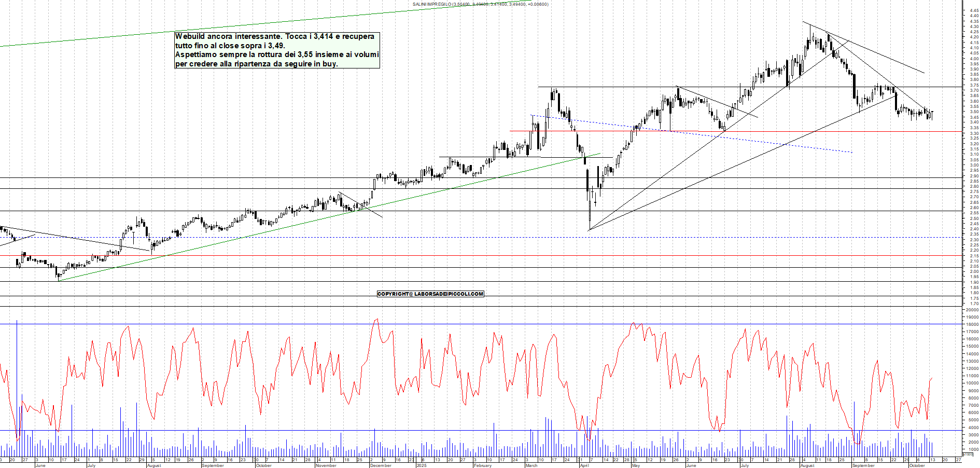980x468 pixels.
Task: Click the September label on left time axis
Action: 212,465
